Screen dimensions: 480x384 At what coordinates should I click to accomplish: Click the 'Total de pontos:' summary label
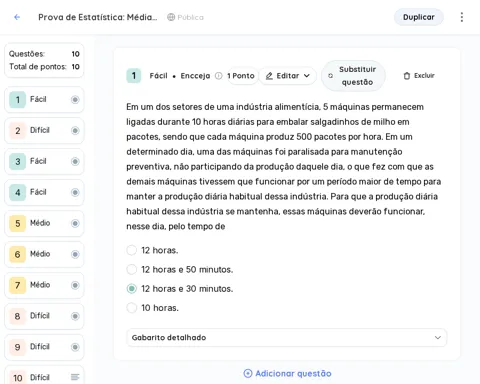point(38,67)
